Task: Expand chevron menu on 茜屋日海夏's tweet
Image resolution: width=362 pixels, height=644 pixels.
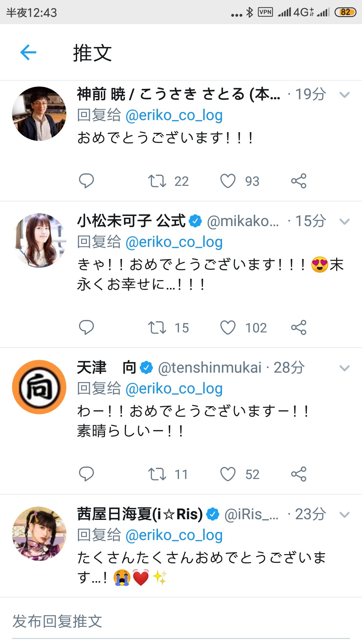Action: (x=345, y=515)
